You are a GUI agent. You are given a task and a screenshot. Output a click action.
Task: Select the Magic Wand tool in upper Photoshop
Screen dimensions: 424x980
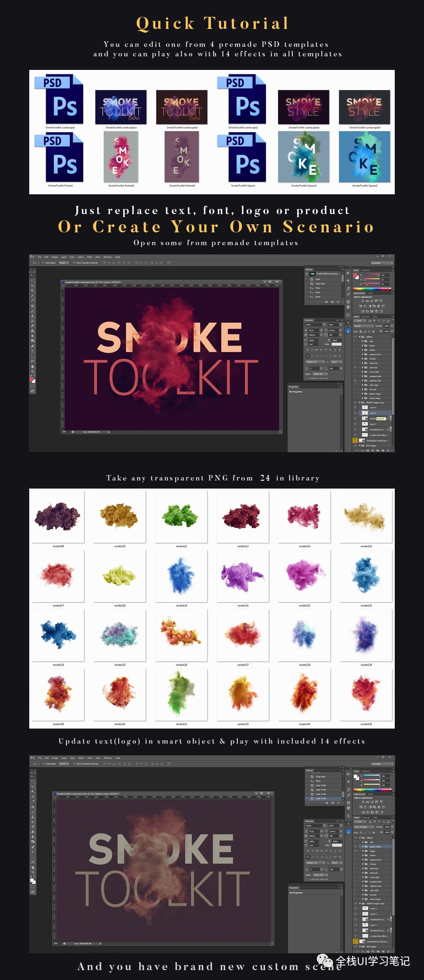point(33,291)
